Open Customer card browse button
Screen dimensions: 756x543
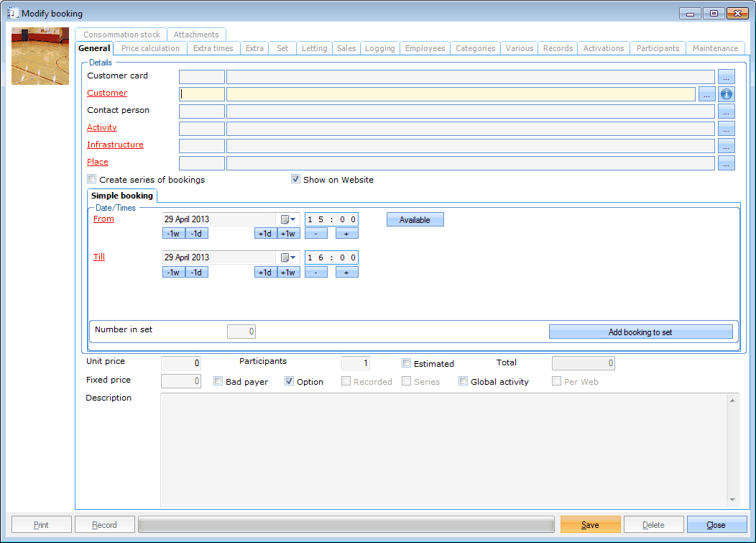[x=727, y=77]
